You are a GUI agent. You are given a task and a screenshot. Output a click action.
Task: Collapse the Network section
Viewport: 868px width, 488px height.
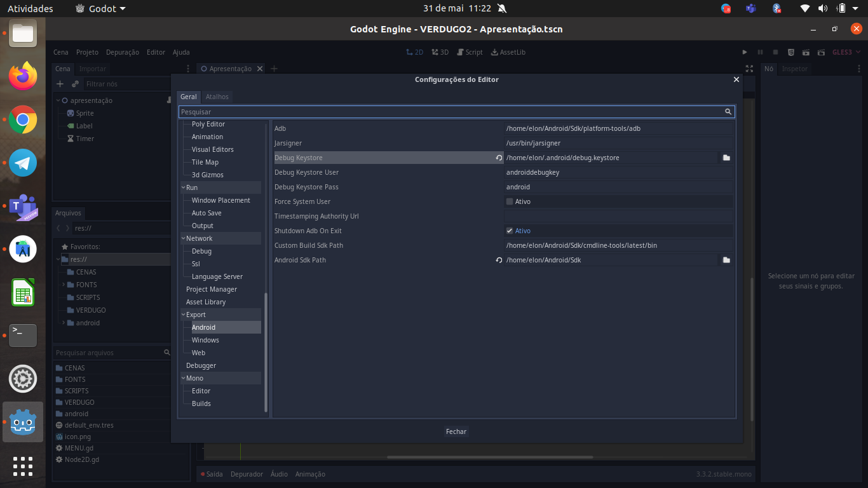point(183,238)
